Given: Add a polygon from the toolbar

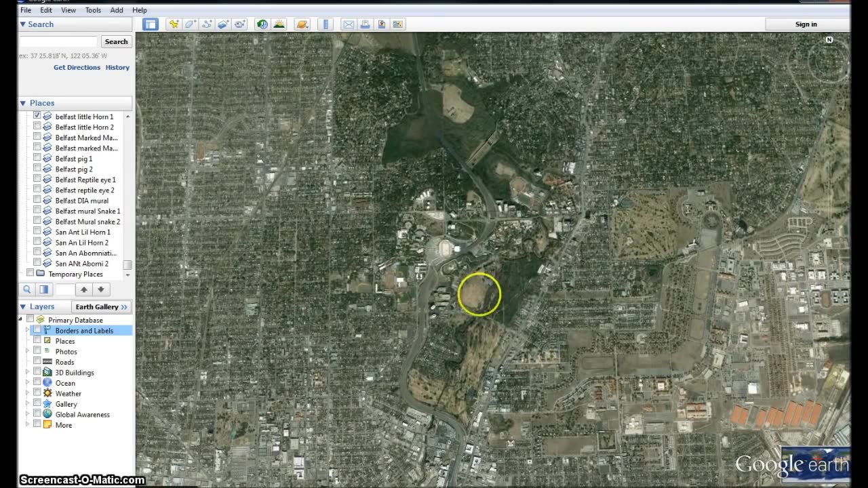Looking at the screenshot, I should (x=191, y=24).
